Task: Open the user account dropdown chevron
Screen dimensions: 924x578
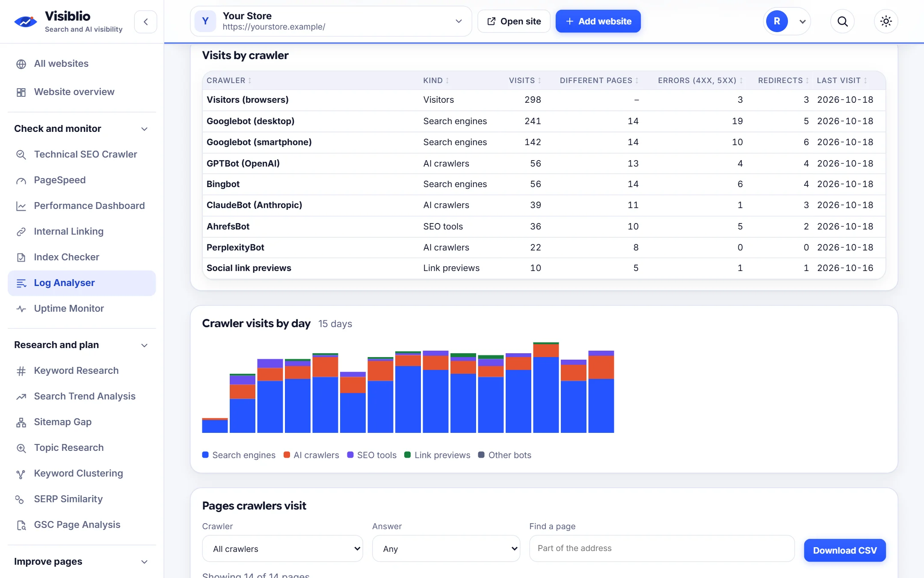Action: pos(803,21)
